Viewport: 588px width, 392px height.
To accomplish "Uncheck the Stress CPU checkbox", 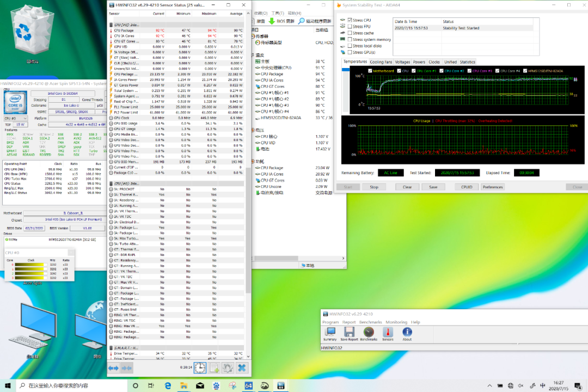I will coord(350,20).
